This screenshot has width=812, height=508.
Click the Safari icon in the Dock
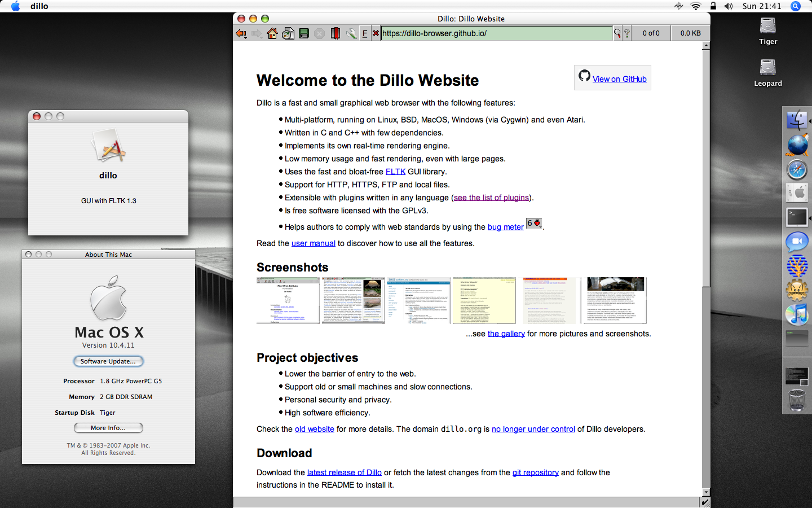point(796,169)
